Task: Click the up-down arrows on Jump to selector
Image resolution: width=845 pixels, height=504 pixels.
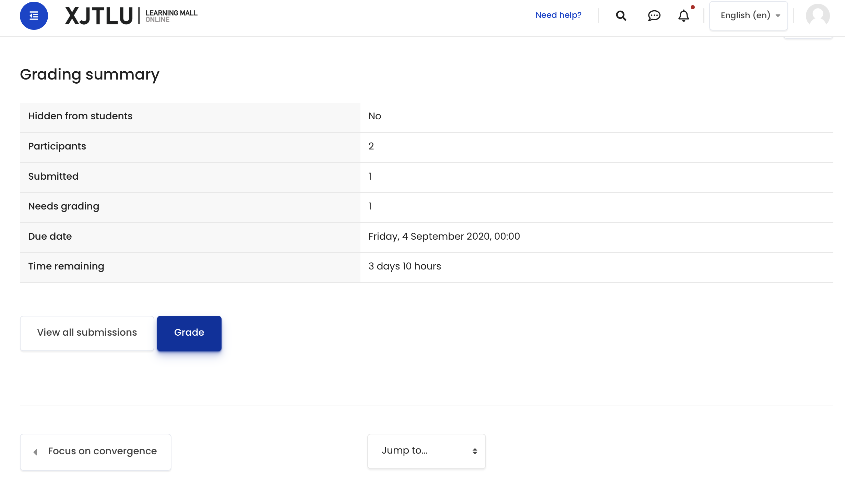Action: 475,451
